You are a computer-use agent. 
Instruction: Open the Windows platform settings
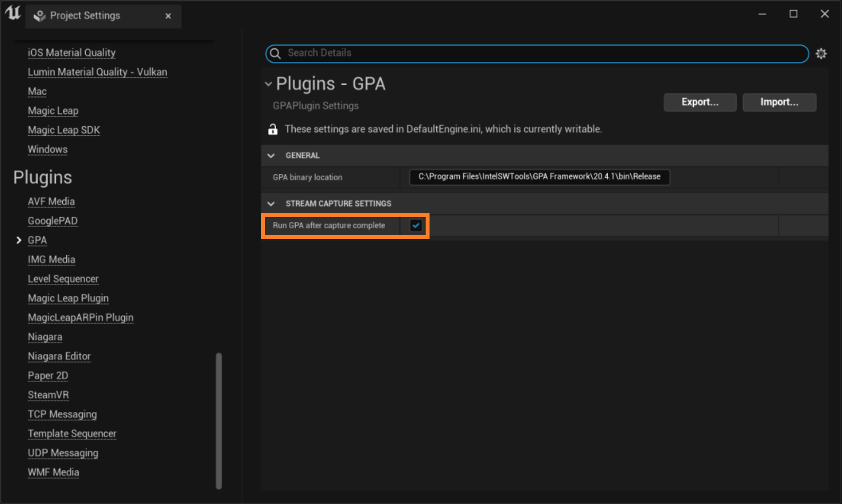(47, 149)
